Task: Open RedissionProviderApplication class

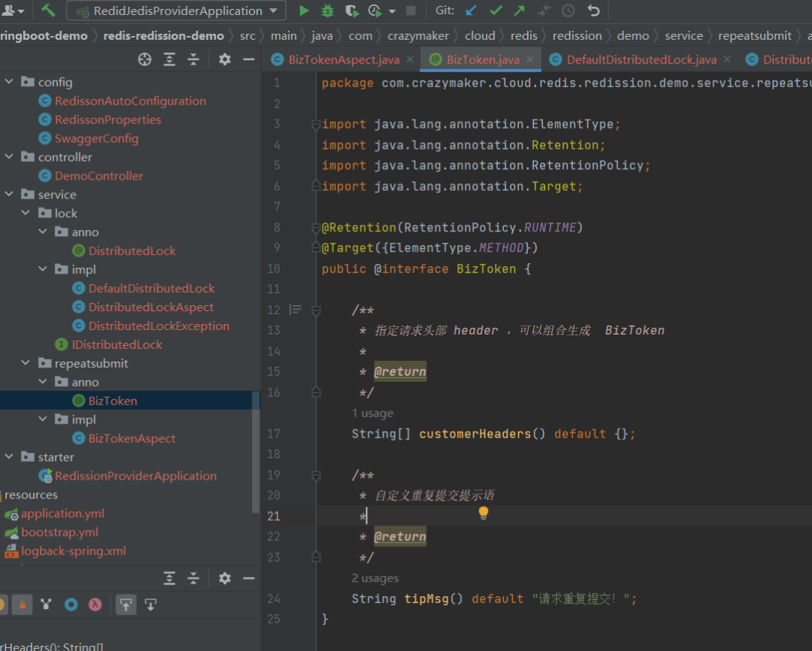Action: click(x=135, y=475)
